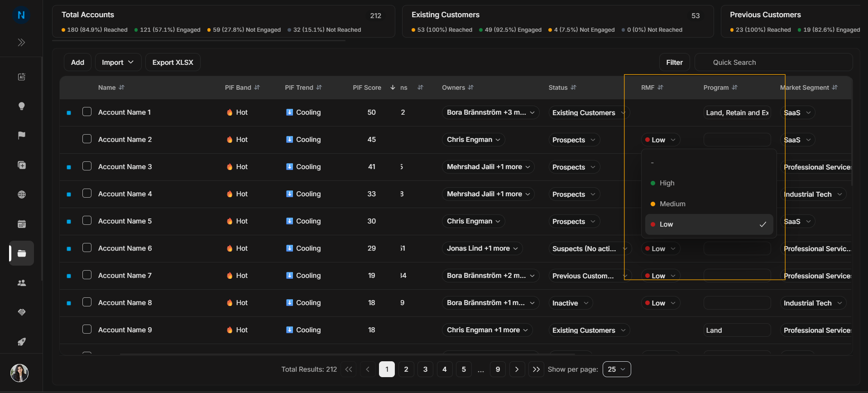Viewport: 868px width, 393px height.
Task: Choose Low in RMF menu
Action: [709, 224]
